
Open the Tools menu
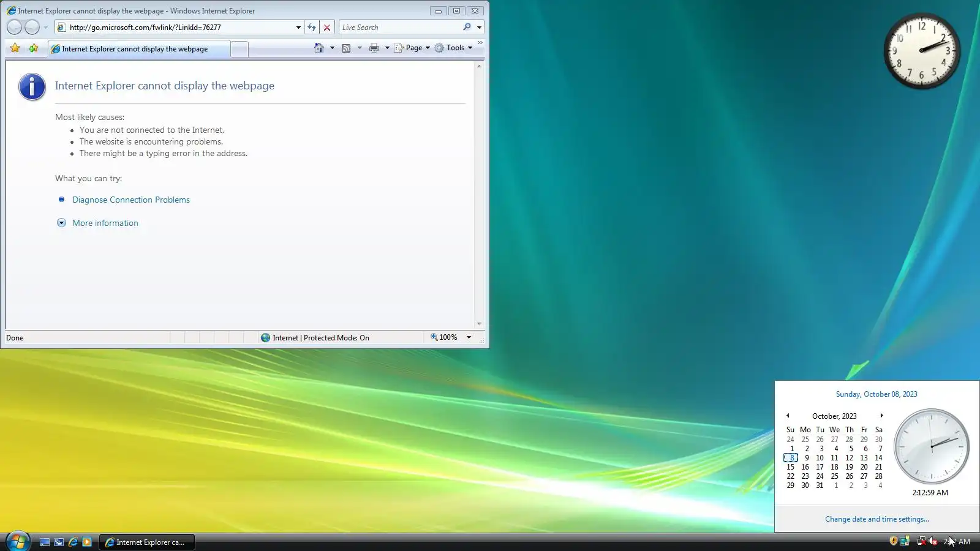click(453, 48)
